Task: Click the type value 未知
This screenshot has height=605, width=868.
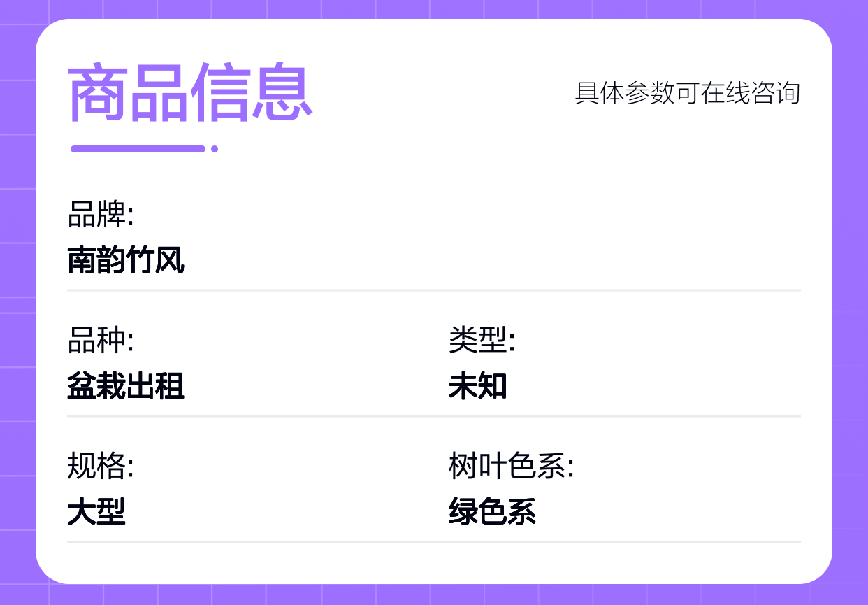Action: coord(478,386)
